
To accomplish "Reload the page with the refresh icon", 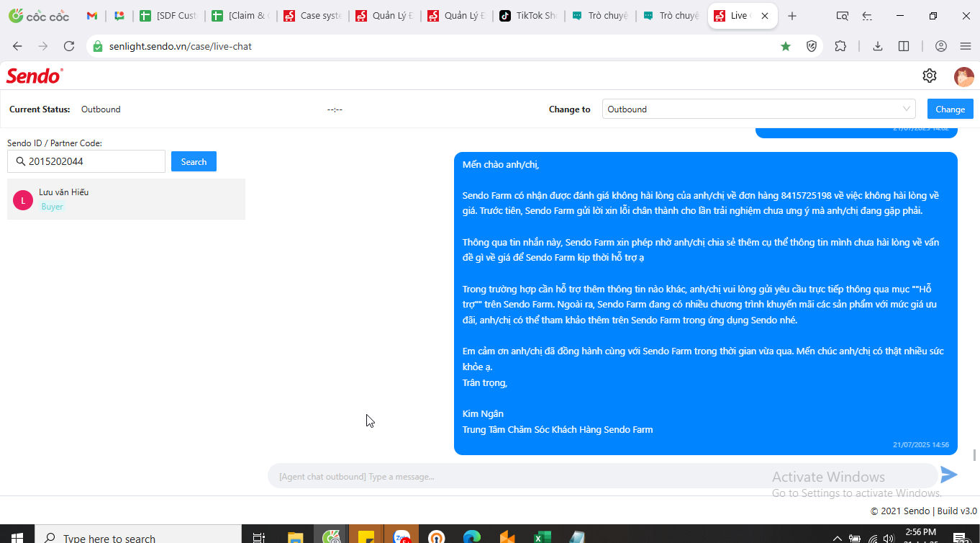I will (69, 46).
